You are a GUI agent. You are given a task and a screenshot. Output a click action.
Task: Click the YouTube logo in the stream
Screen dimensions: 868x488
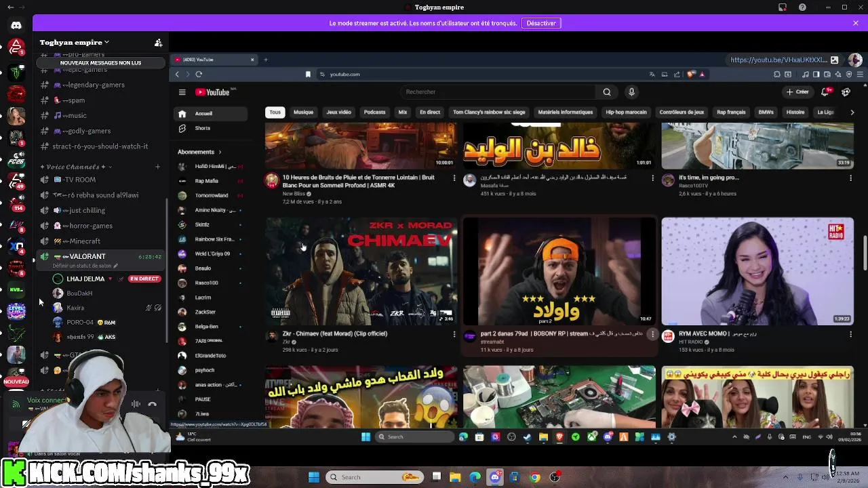tap(213, 92)
